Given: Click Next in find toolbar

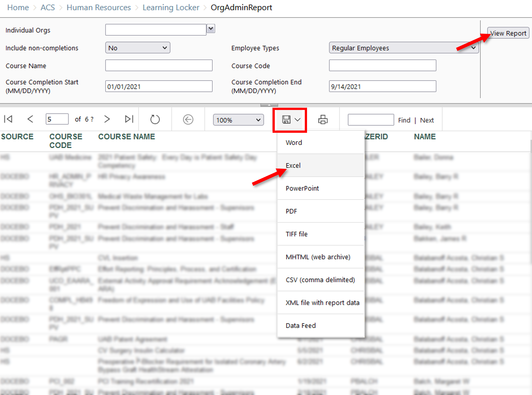Looking at the screenshot, I should pos(427,120).
